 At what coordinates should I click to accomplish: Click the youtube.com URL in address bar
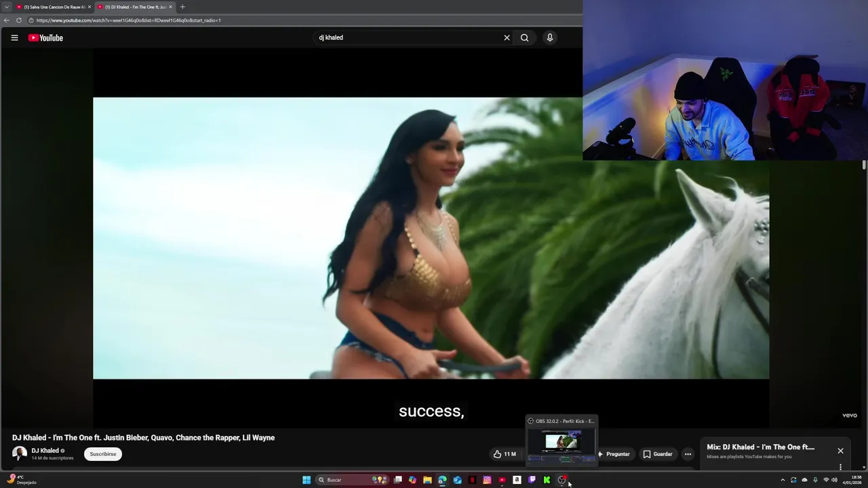click(129, 20)
